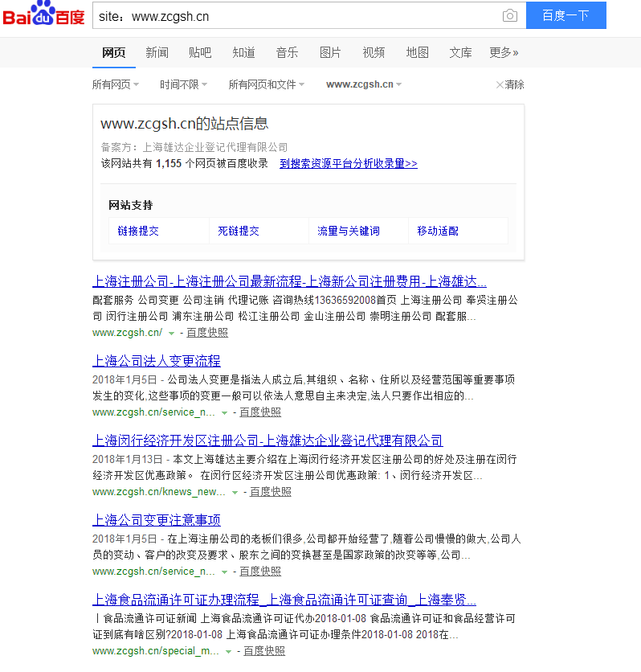Click the Baidu logo
This screenshot has width=641, height=672.
(x=43, y=14)
